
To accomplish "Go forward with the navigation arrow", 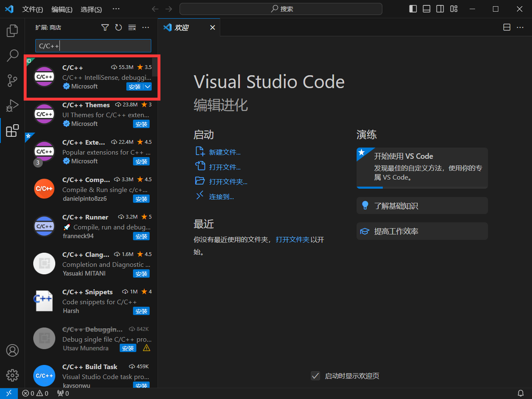I will point(169,9).
